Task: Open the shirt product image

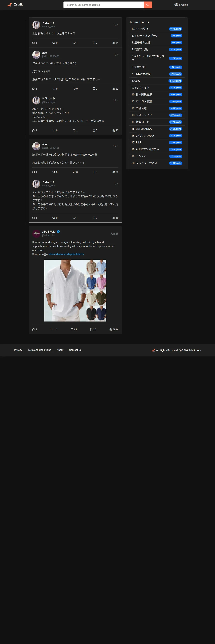Action: 75,291
